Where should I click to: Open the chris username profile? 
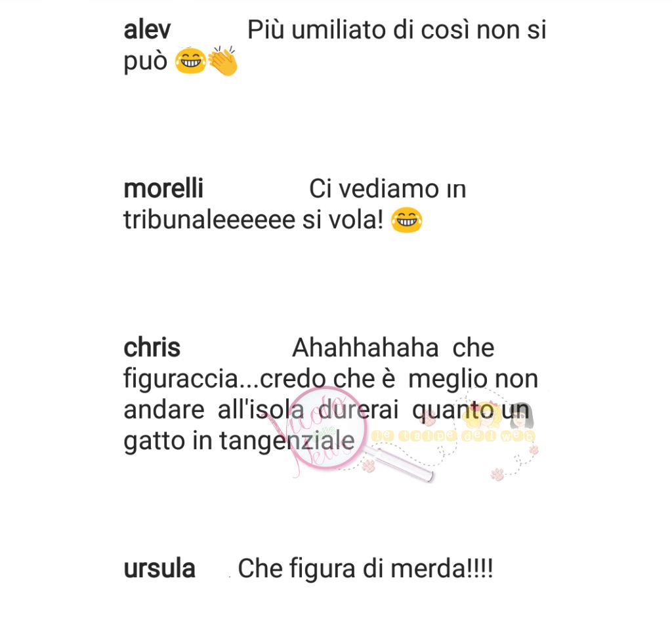(x=152, y=348)
